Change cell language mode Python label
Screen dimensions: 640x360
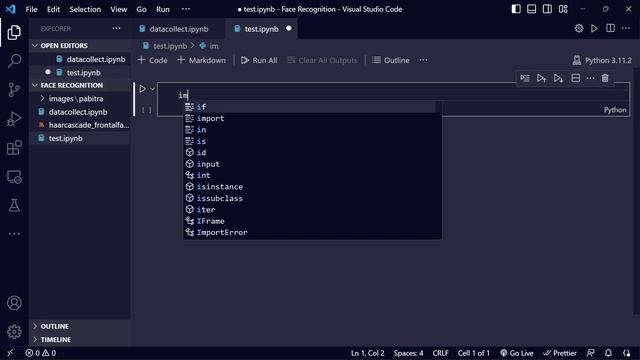[x=615, y=110]
